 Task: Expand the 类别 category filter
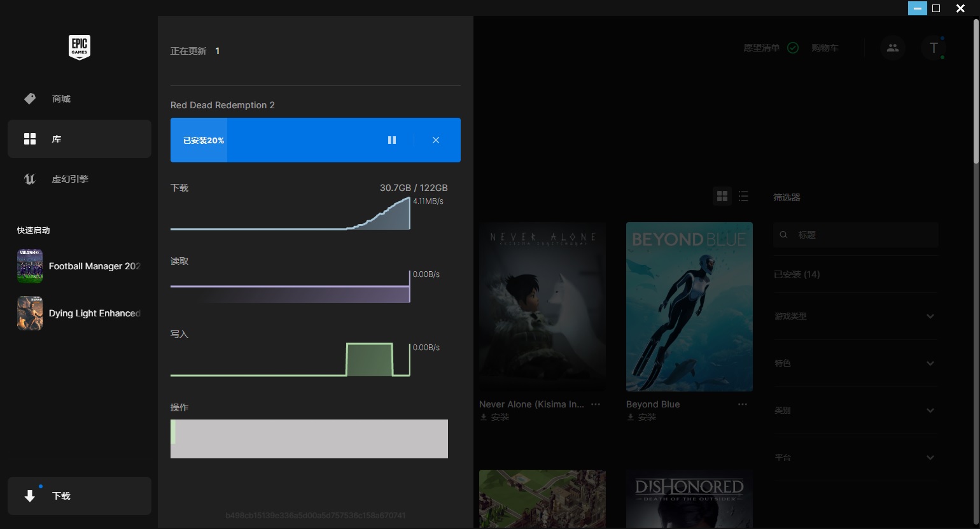coord(856,411)
